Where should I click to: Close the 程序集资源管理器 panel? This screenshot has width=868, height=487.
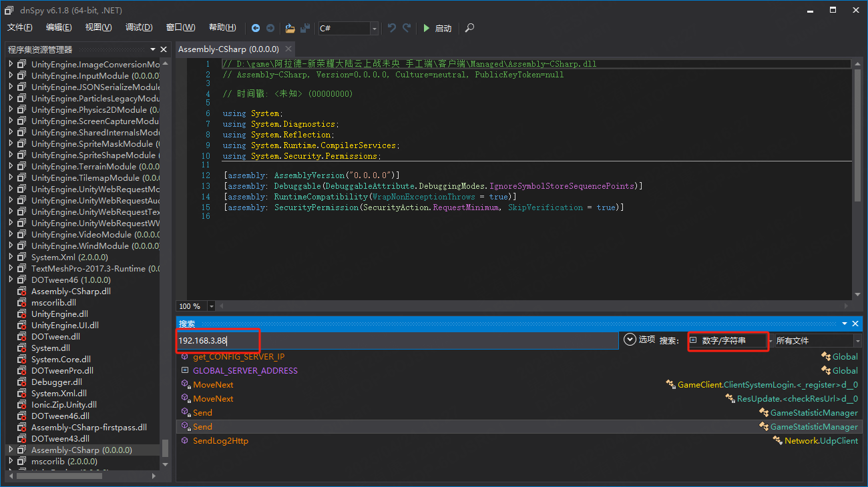coord(164,49)
